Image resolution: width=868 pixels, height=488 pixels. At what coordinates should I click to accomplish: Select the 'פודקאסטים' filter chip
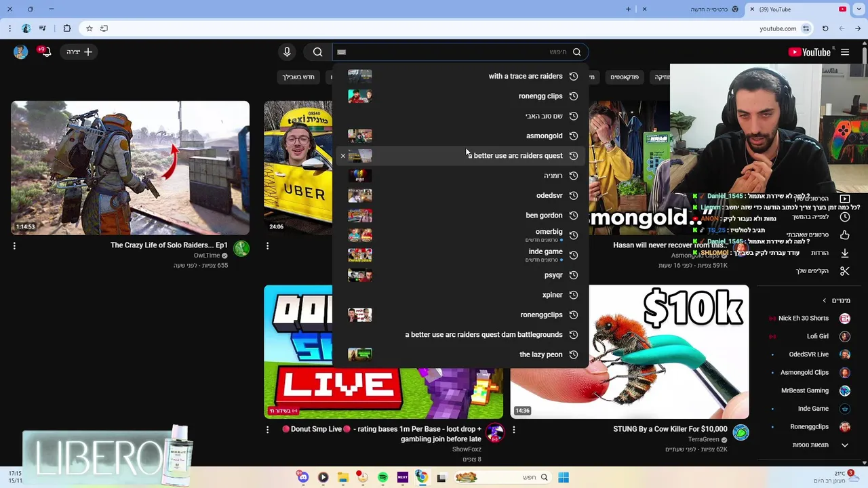[625, 77]
